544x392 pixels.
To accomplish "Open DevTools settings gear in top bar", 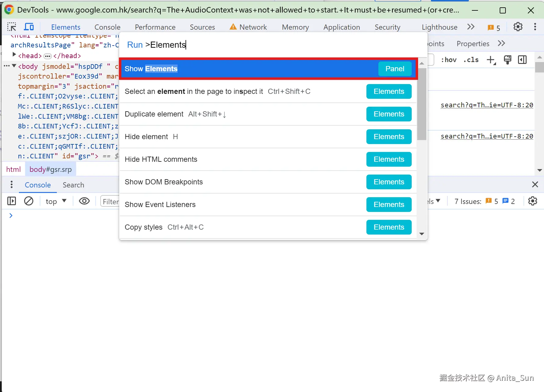I will [518, 27].
